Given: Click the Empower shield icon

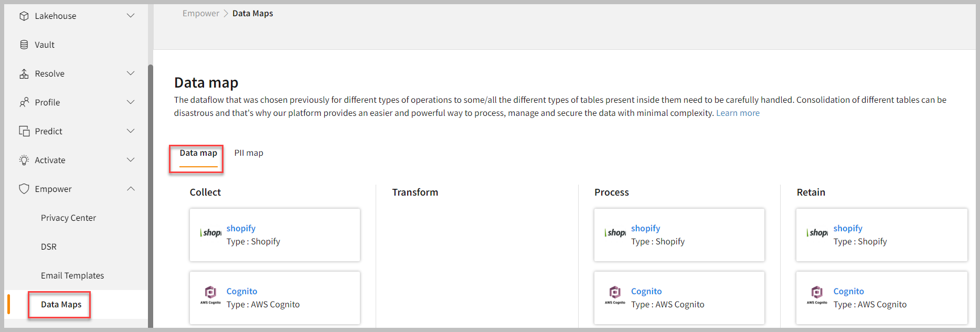Looking at the screenshot, I should [24, 189].
